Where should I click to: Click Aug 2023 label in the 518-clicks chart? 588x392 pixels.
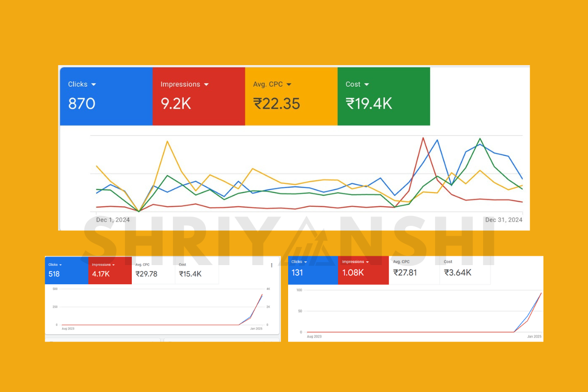click(68, 329)
